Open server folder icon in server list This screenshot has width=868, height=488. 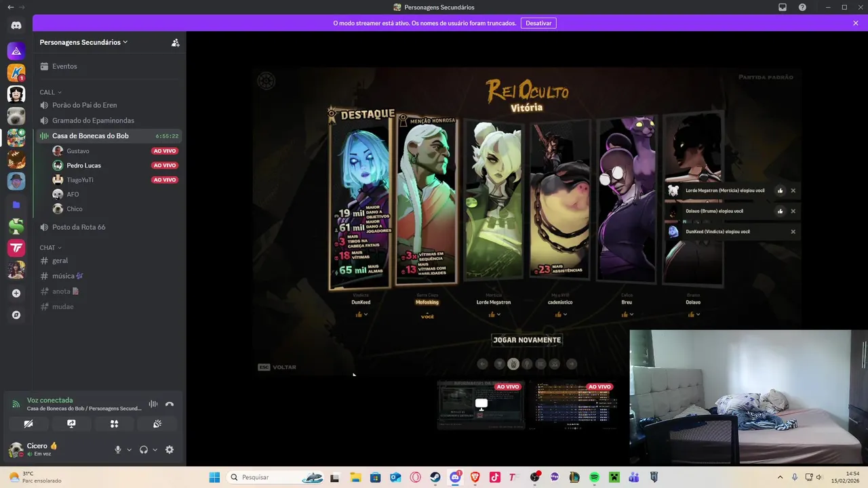pos(16,205)
